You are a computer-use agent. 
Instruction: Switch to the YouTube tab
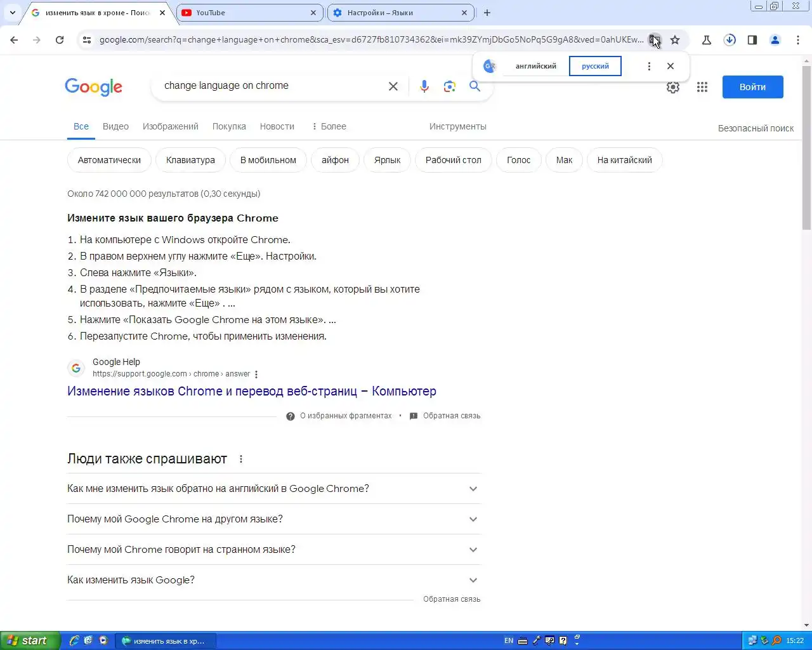click(x=250, y=13)
